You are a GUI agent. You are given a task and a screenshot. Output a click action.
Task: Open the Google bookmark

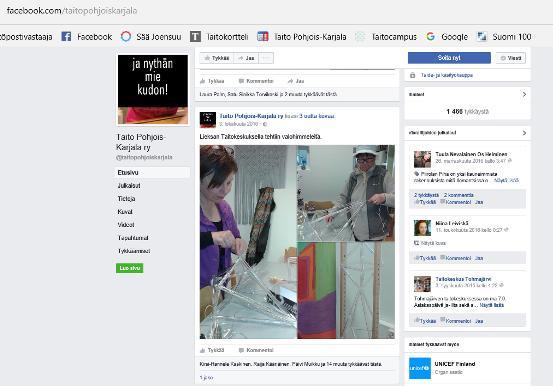pyautogui.click(x=447, y=37)
